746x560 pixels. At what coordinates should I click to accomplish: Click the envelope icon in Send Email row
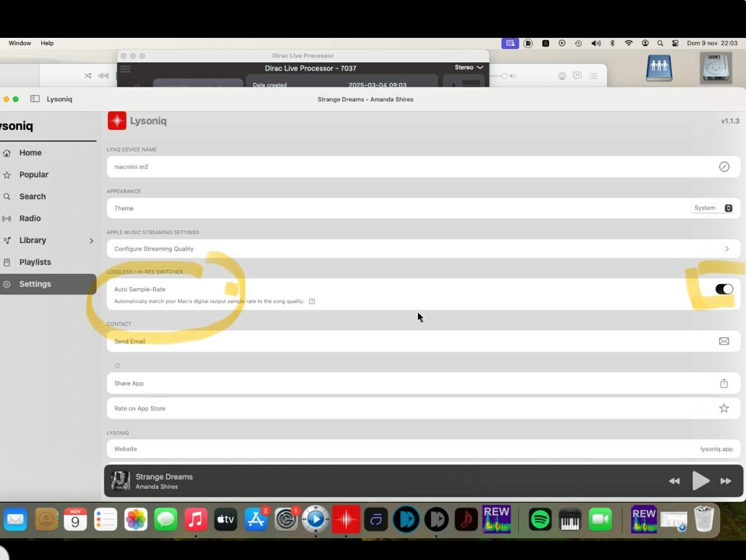(x=724, y=341)
